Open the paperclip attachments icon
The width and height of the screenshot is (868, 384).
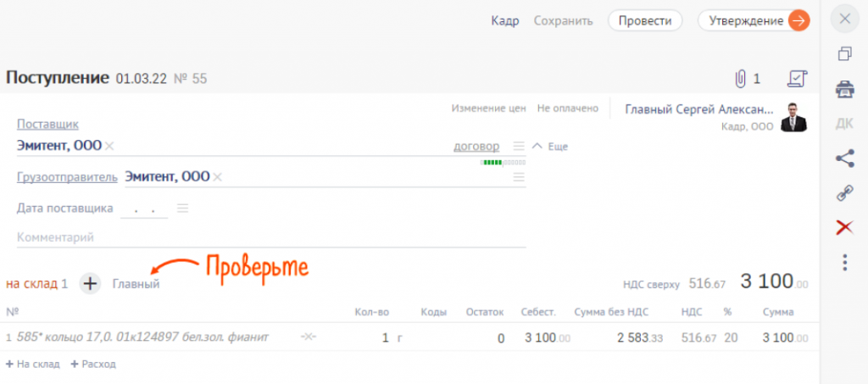tap(740, 79)
